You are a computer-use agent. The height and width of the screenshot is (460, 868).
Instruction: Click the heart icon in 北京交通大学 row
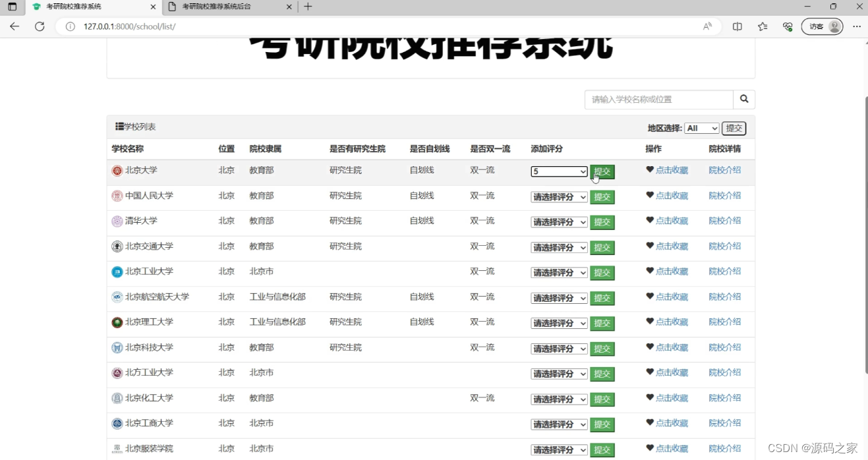(x=650, y=246)
